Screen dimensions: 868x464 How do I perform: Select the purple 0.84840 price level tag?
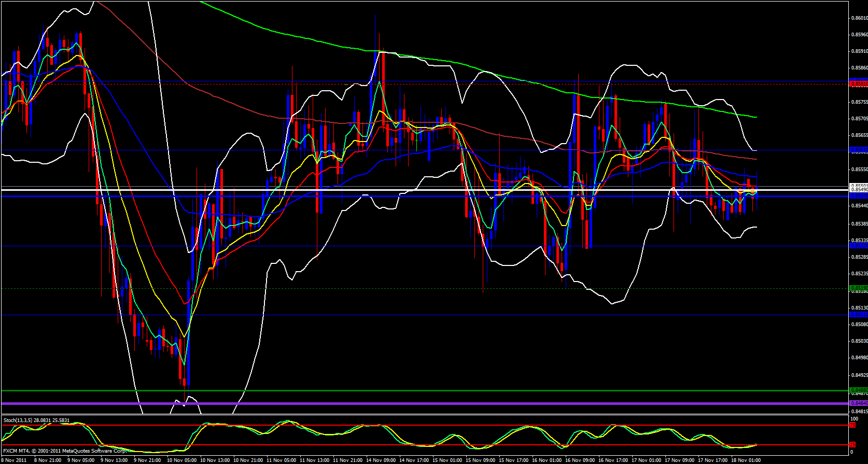859,403
